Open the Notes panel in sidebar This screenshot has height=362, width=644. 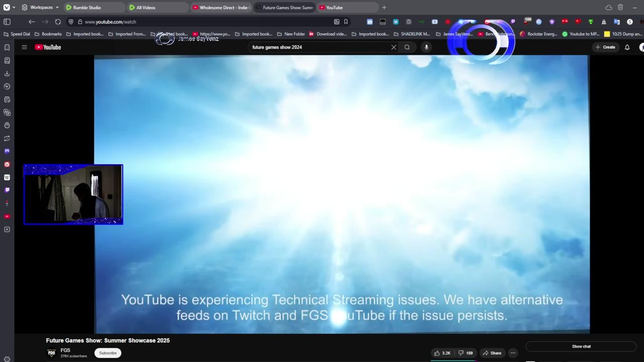coord(7,100)
